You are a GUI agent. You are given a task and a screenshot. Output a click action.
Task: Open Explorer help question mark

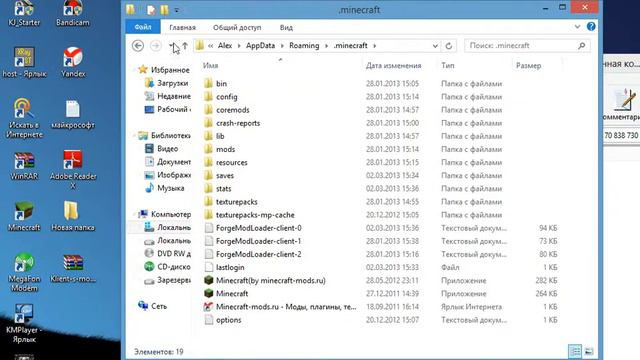click(591, 27)
